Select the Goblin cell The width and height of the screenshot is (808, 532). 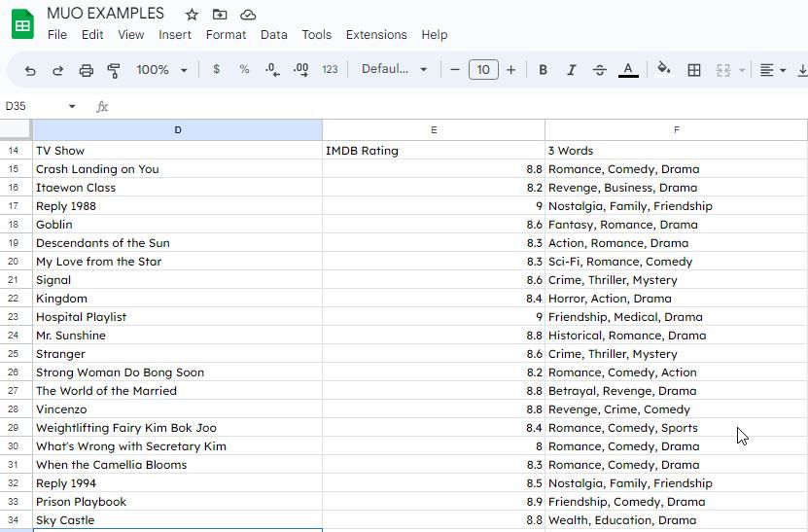tap(178, 225)
